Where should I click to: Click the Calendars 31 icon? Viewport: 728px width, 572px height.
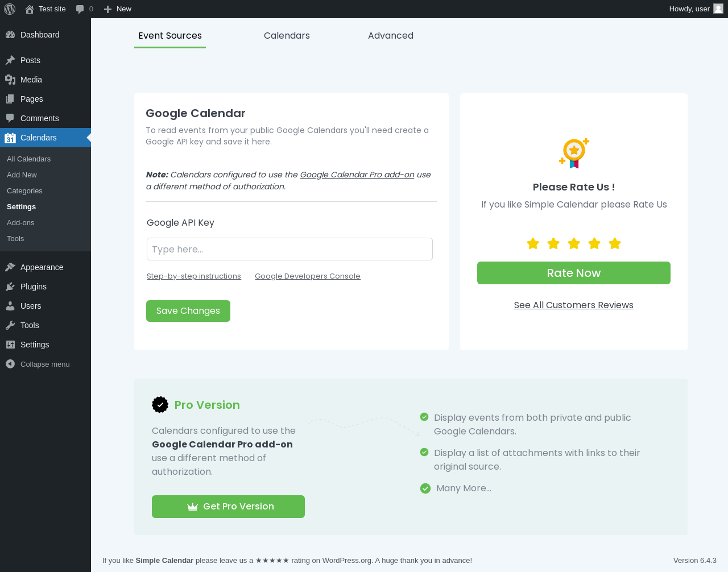click(10, 138)
